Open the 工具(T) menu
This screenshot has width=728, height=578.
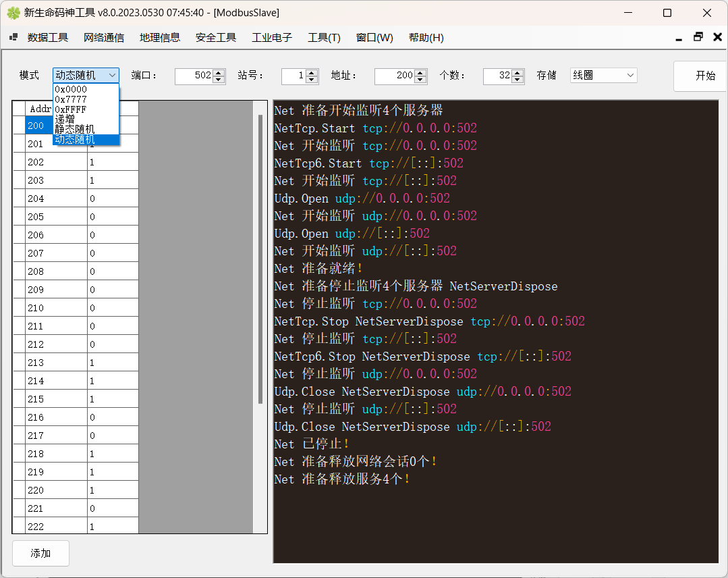(324, 38)
